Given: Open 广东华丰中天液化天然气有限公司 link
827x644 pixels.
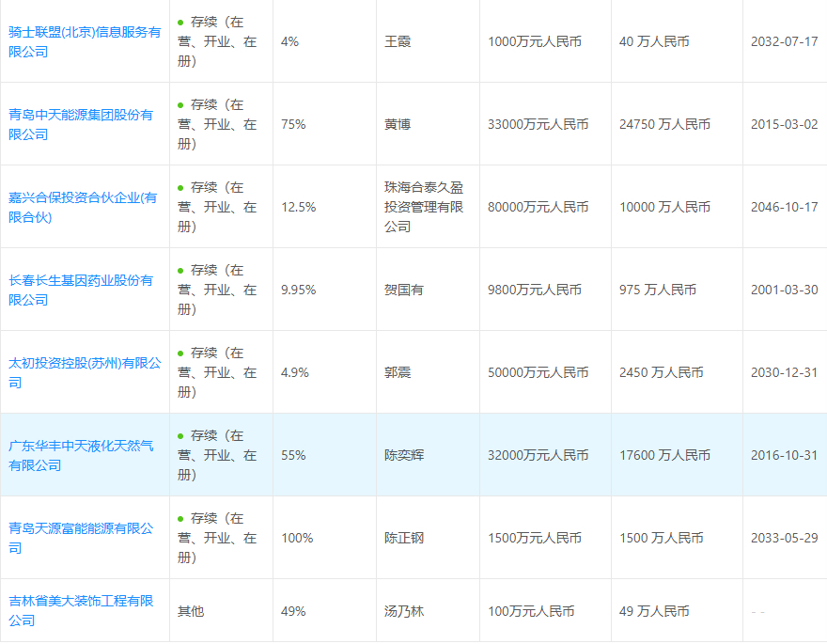Looking at the screenshot, I should point(81,456).
